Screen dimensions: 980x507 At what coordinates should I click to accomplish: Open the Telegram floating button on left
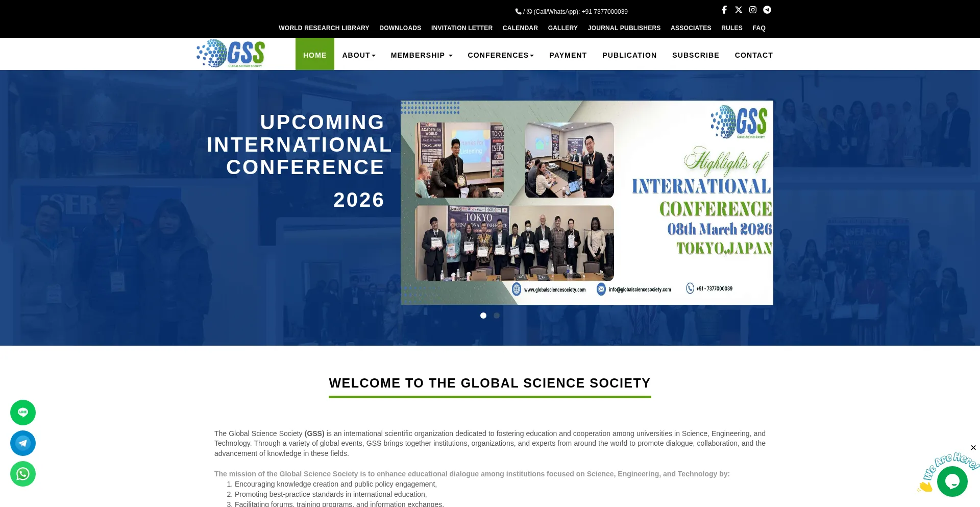pyautogui.click(x=23, y=443)
